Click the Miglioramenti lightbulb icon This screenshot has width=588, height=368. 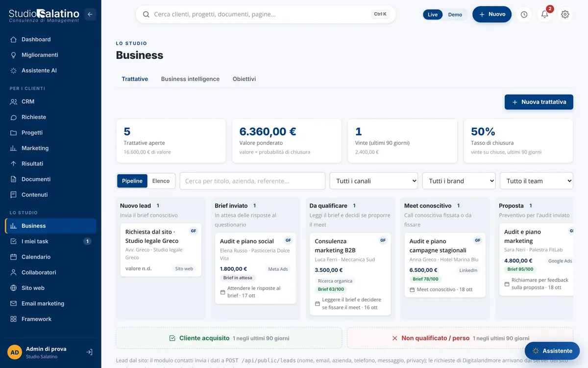click(14, 55)
